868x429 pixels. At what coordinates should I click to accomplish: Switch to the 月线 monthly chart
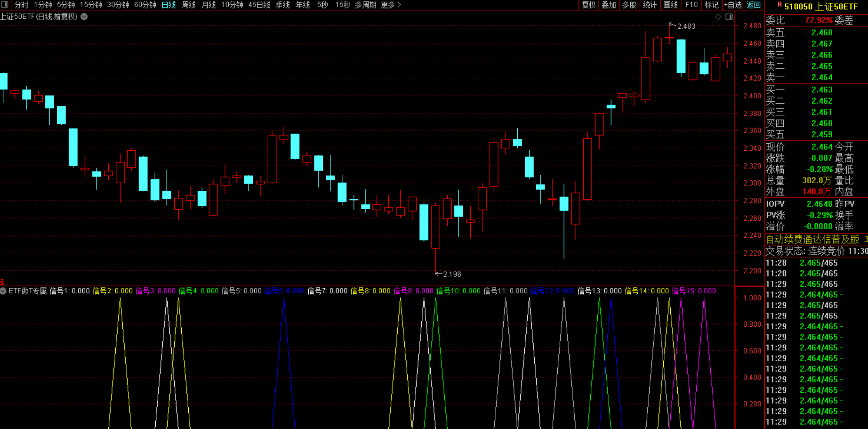(209, 5)
